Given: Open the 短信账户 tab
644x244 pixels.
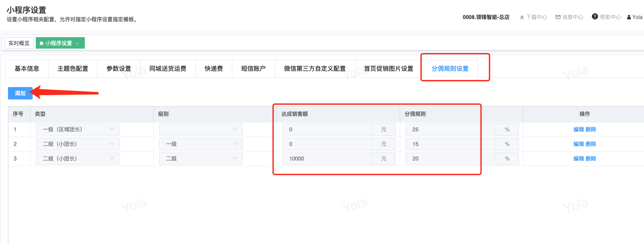Looking at the screenshot, I should click(254, 69).
